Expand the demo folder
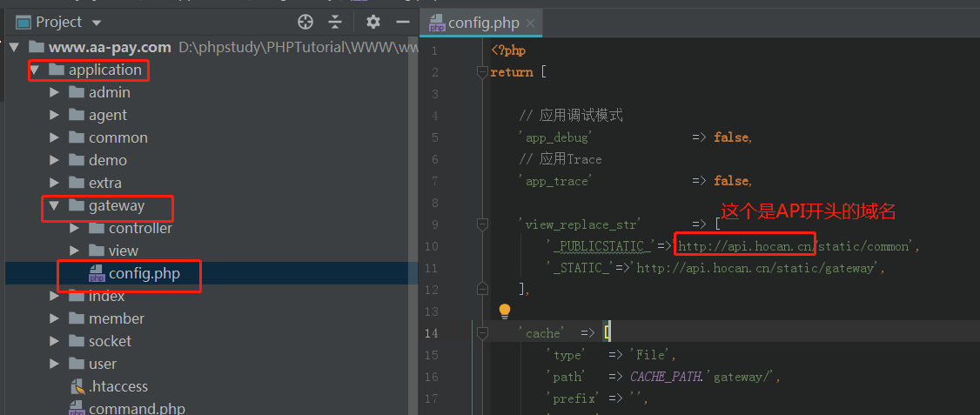This screenshot has height=415, width=980. pyautogui.click(x=55, y=160)
